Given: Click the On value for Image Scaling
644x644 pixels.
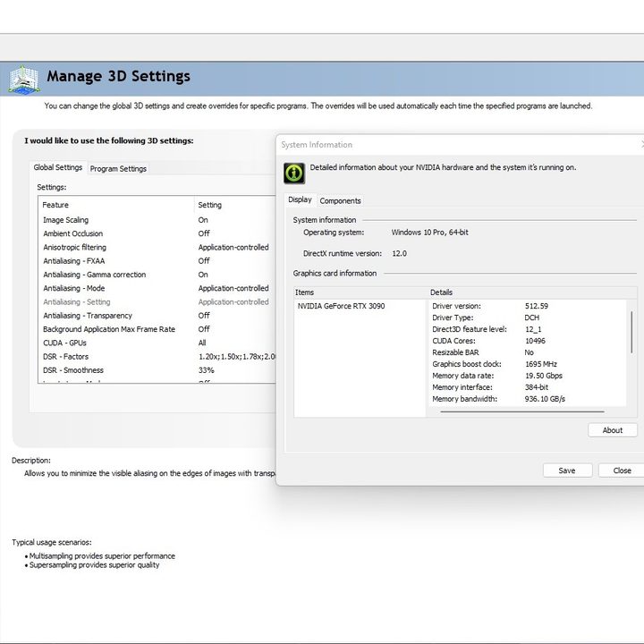Looking at the screenshot, I should click(x=203, y=220).
